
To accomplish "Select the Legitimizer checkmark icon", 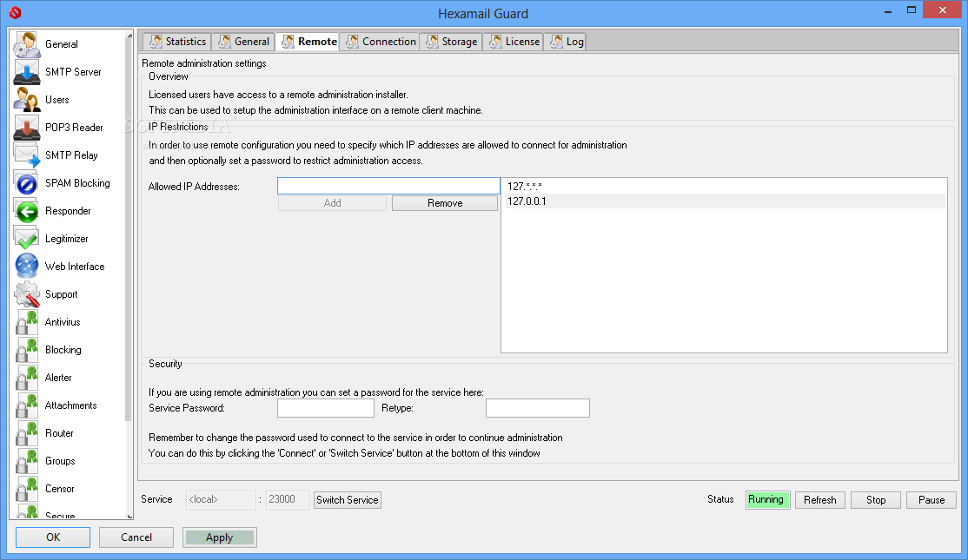I will 27,239.
